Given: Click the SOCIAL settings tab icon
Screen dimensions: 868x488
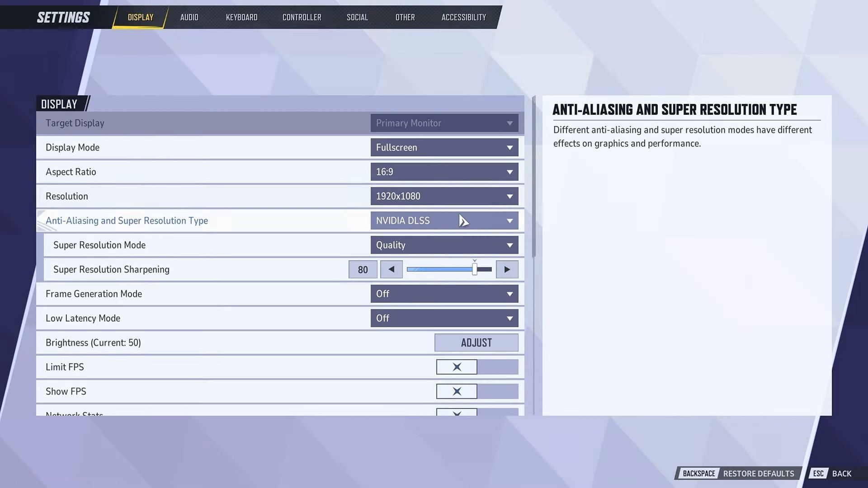Looking at the screenshot, I should click(x=358, y=17).
